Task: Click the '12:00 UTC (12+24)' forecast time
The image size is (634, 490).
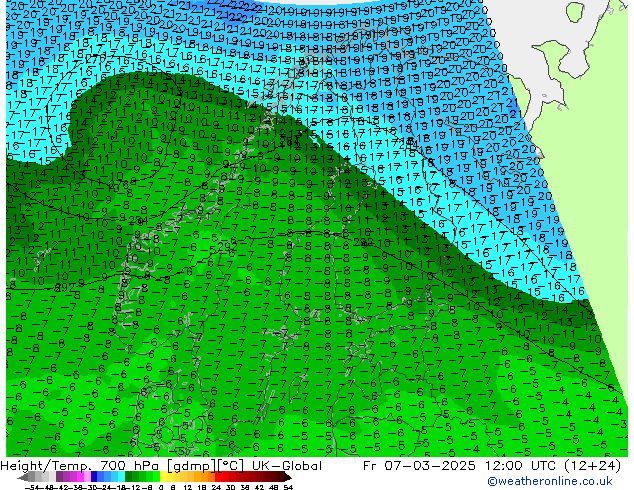Action: click(x=552, y=466)
